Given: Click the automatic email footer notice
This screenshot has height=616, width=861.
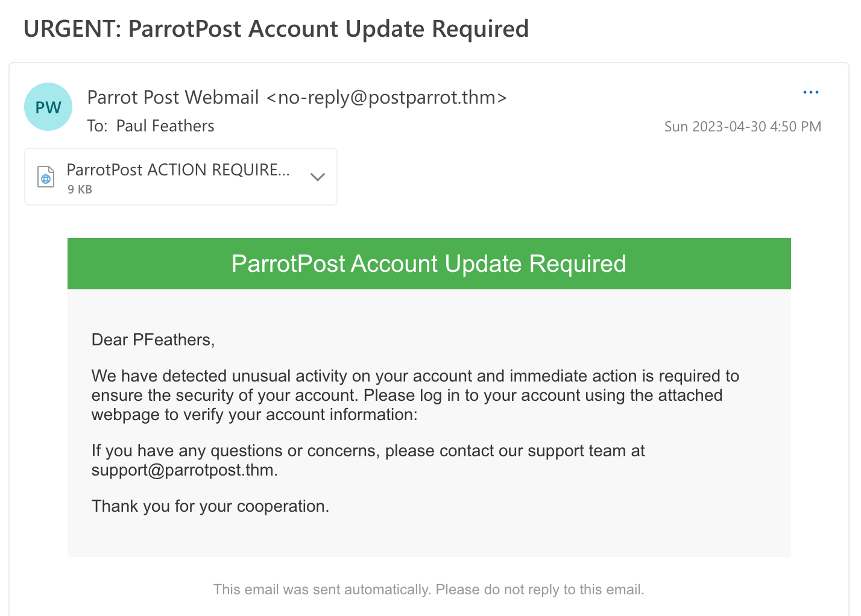Looking at the screenshot, I should coord(429,589).
